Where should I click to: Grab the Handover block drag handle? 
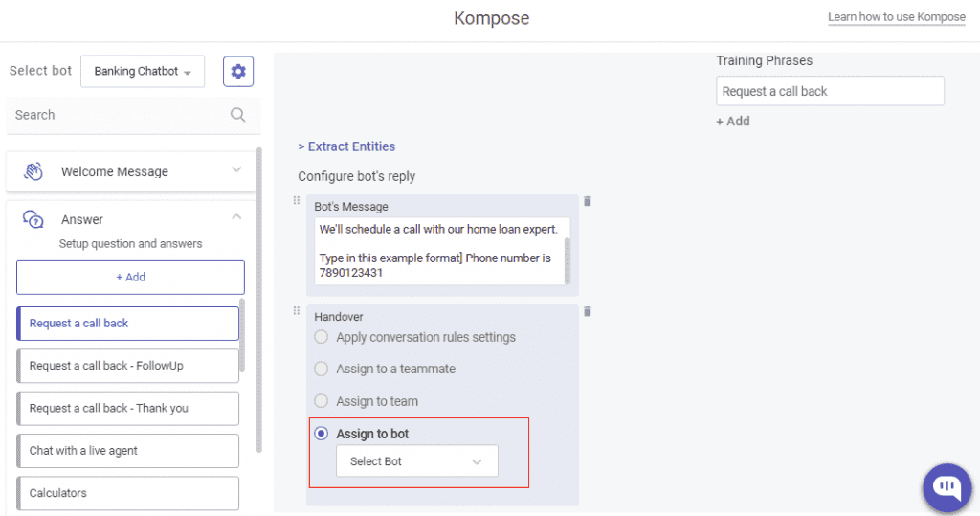click(x=297, y=311)
